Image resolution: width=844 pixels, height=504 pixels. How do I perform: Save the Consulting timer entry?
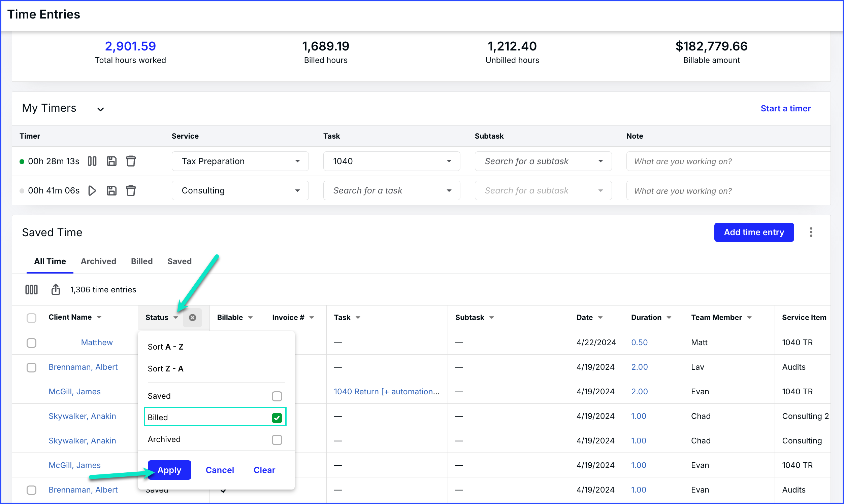[x=111, y=190]
